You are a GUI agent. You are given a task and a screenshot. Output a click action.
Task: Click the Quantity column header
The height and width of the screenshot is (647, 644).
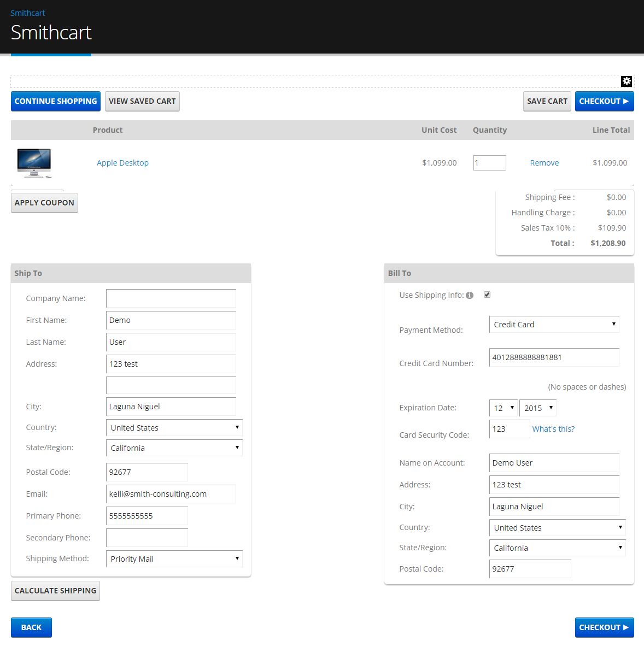[490, 131]
